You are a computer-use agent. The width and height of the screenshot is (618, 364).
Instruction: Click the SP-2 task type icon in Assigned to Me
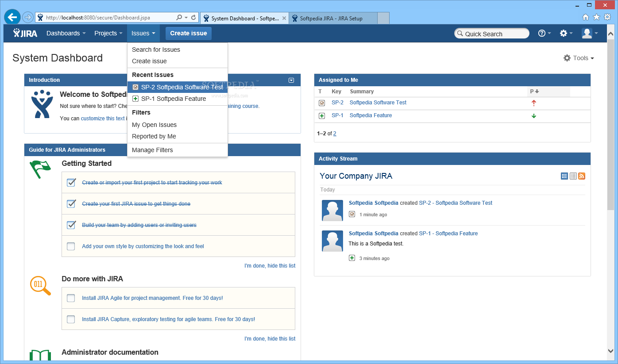tap(322, 103)
